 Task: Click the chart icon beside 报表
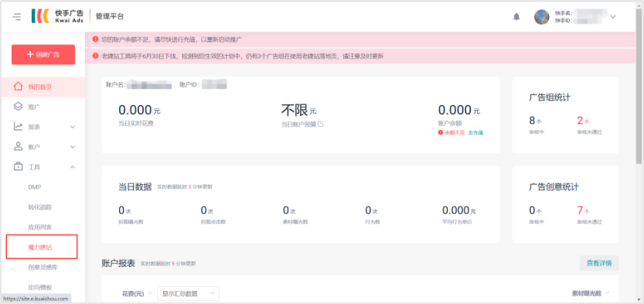[18, 127]
